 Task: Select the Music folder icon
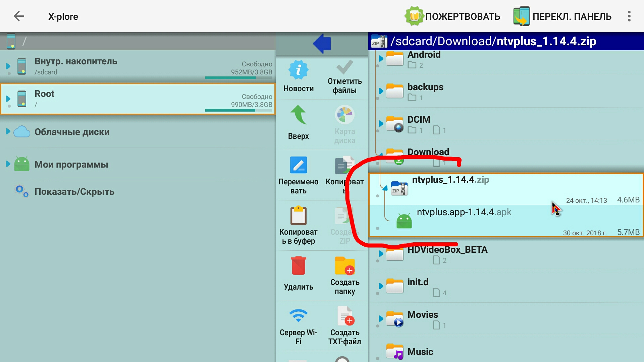[395, 352]
